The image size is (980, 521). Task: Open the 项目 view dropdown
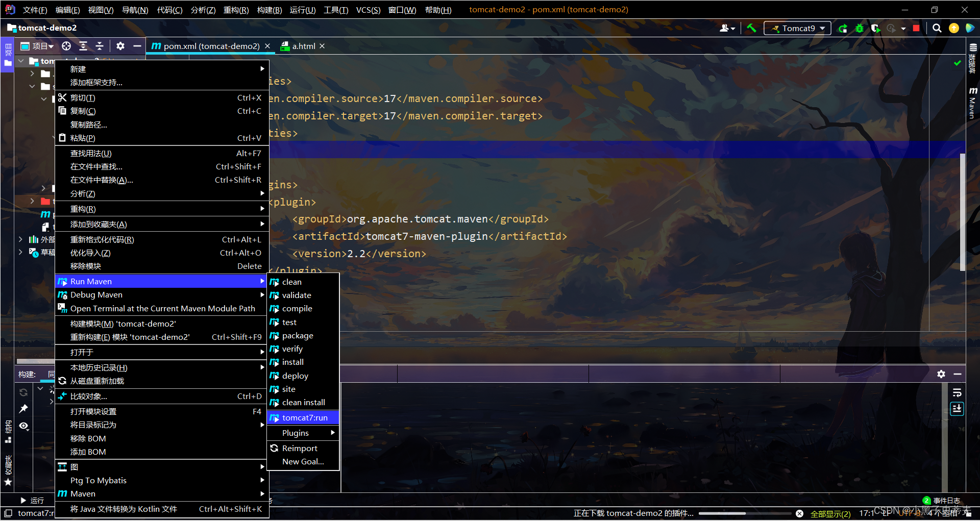[37, 46]
